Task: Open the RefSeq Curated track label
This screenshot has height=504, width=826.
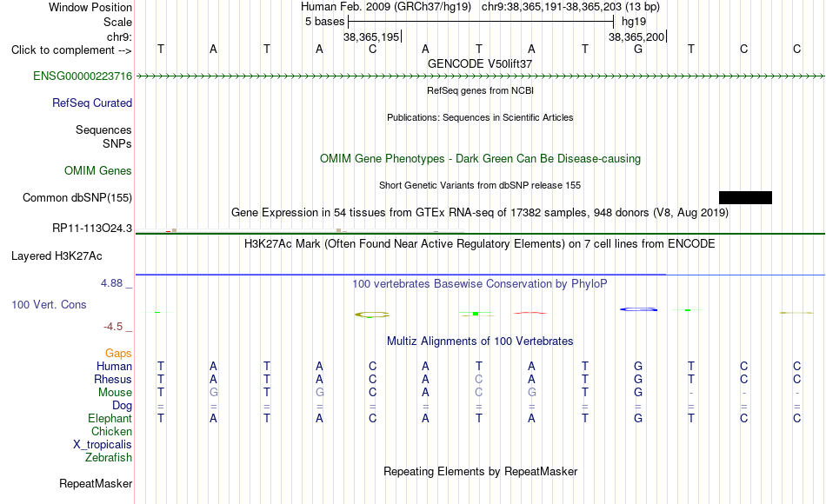Action: (x=91, y=103)
